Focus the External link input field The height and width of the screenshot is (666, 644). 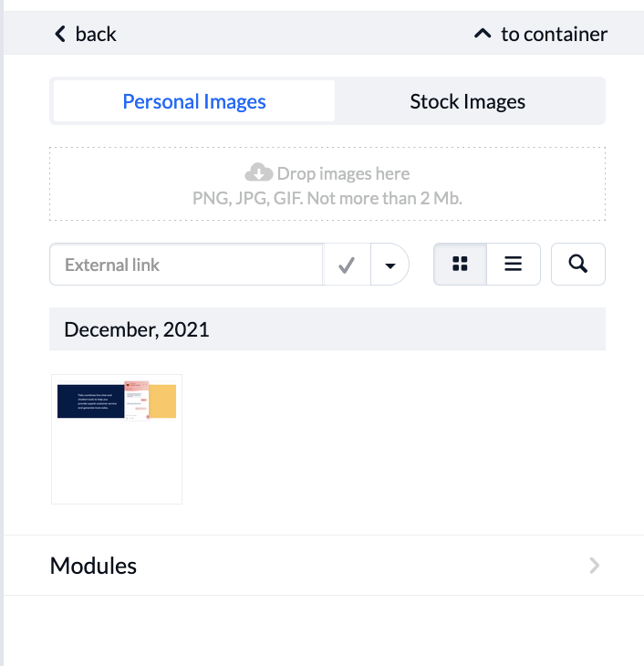[x=186, y=265]
